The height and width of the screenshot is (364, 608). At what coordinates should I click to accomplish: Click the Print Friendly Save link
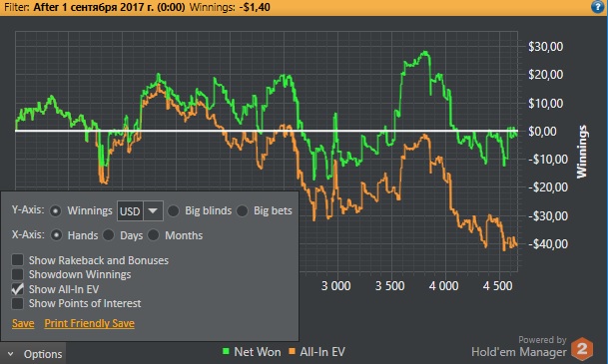pos(89,323)
